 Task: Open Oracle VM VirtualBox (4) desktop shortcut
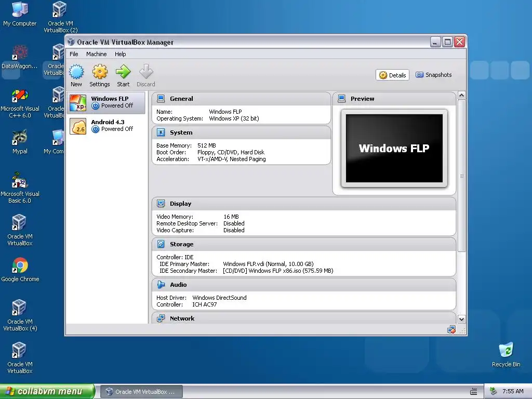pyautogui.click(x=20, y=315)
